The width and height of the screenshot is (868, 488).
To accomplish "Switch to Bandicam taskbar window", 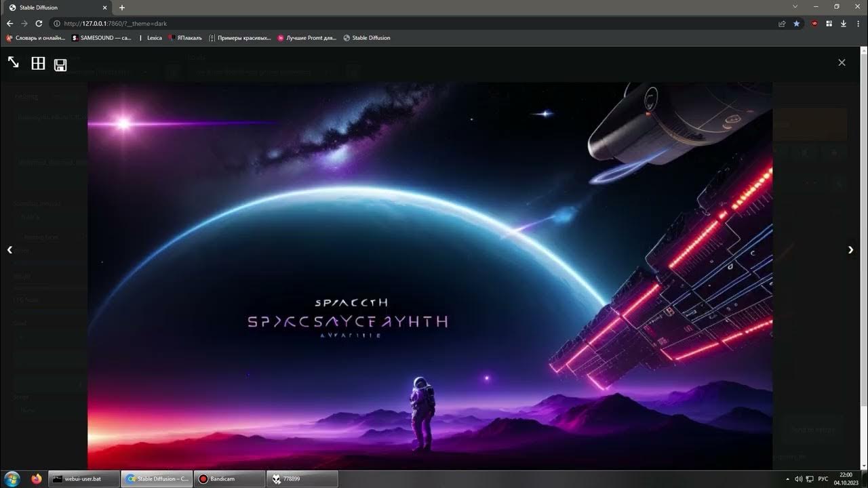I will (x=229, y=479).
